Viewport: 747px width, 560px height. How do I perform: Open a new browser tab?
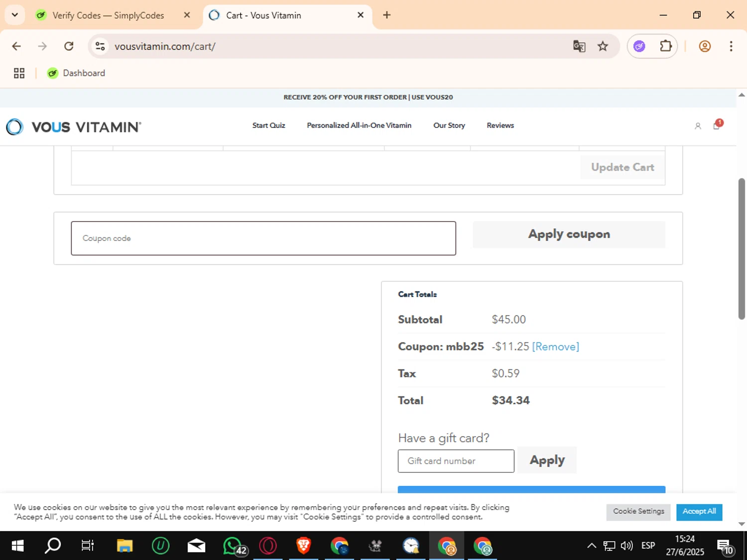pyautogui.click(x=386, y=15)
